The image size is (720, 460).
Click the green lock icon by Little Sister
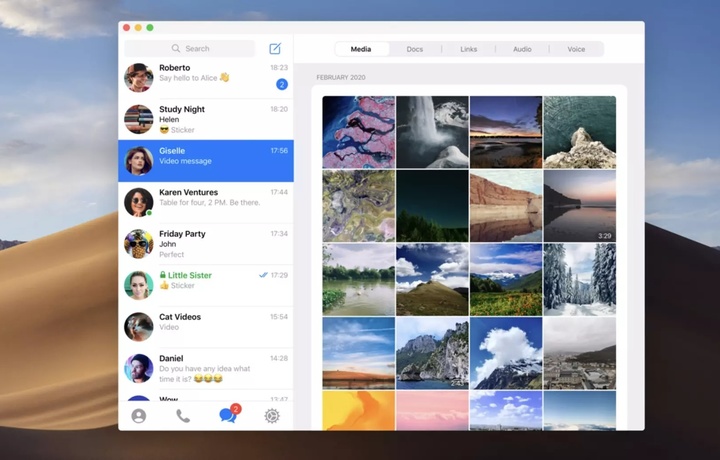coord(163,275)
